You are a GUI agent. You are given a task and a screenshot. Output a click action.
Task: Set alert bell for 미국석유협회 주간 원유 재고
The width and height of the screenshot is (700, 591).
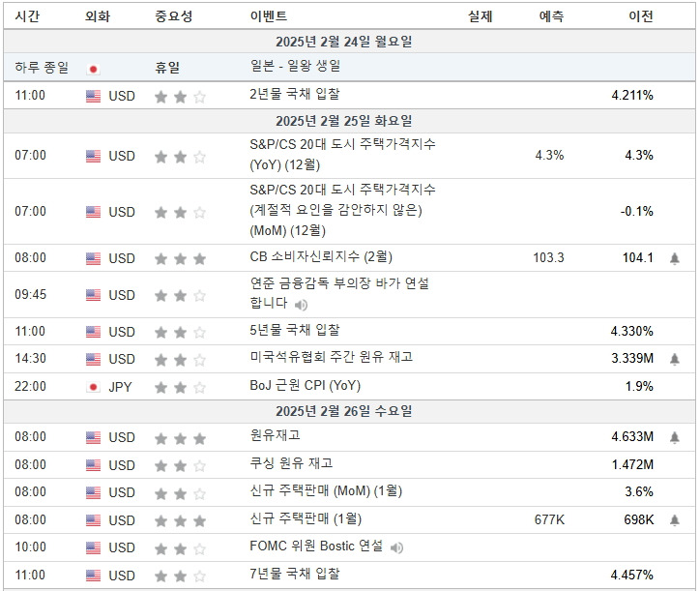(x=675, y=359)
